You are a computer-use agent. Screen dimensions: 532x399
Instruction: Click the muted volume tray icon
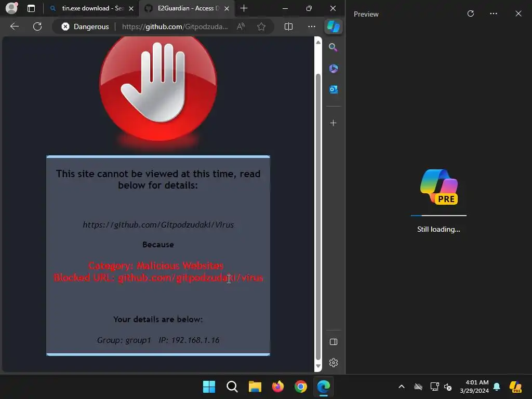point(448,387)
